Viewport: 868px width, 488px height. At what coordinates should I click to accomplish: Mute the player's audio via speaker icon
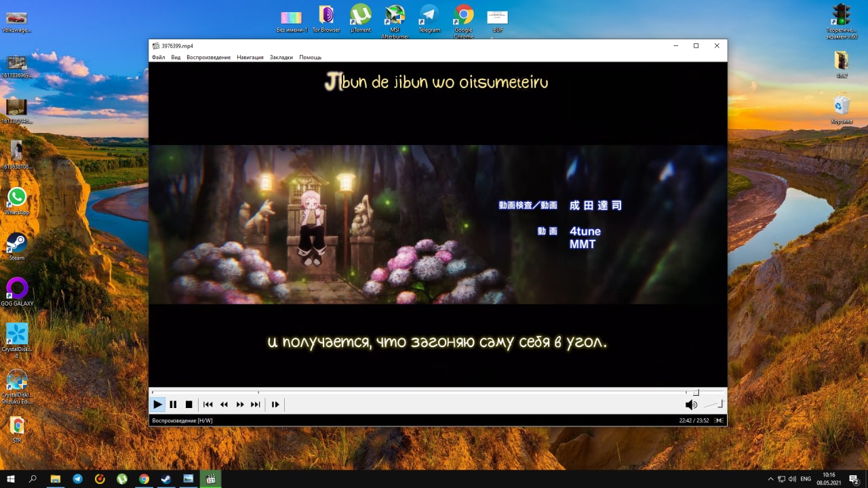[x=691, y=405]
